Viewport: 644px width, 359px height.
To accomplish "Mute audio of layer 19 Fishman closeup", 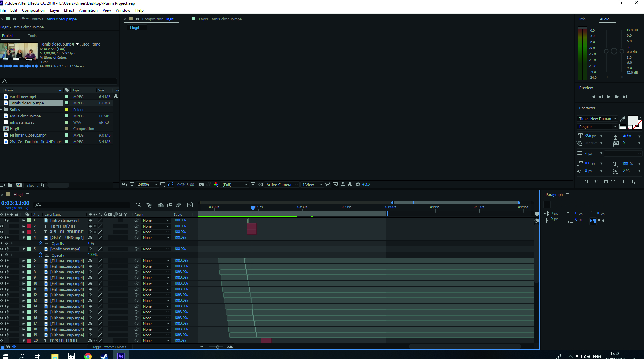I will pyautogui.click(x=6, y=335).
